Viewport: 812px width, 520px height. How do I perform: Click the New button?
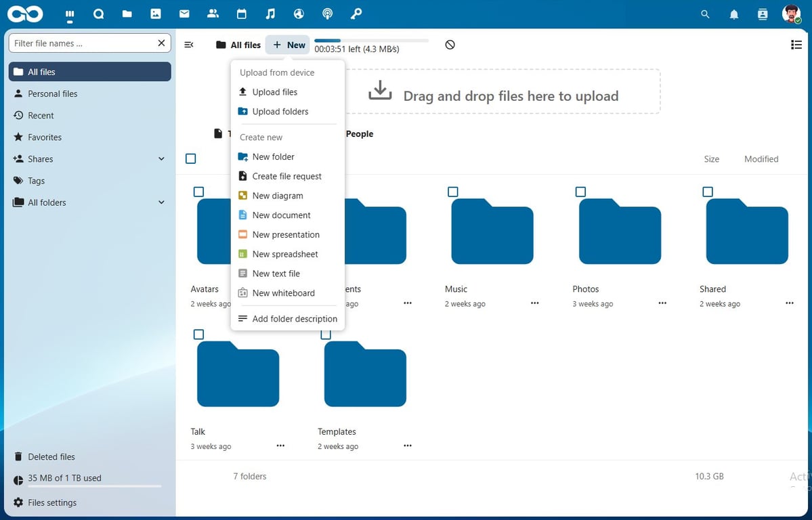pyautogui.click(x=288, y=45)
